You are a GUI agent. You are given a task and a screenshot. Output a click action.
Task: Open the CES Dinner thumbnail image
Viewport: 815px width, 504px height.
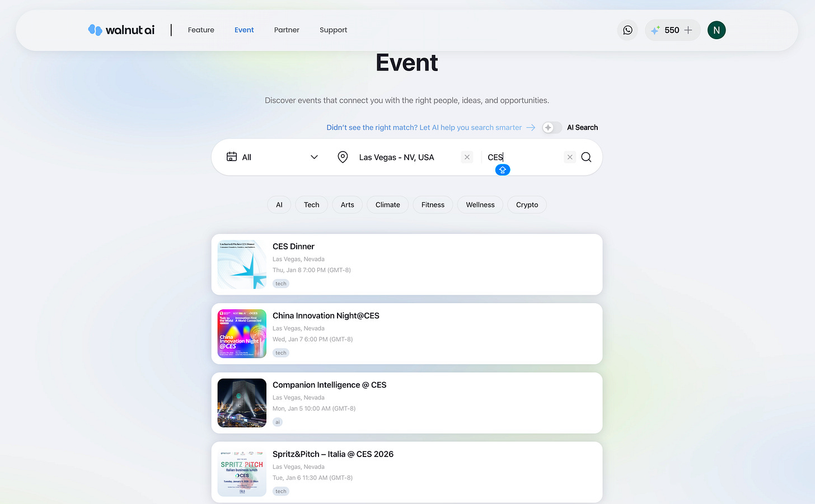tap(242, 265)
